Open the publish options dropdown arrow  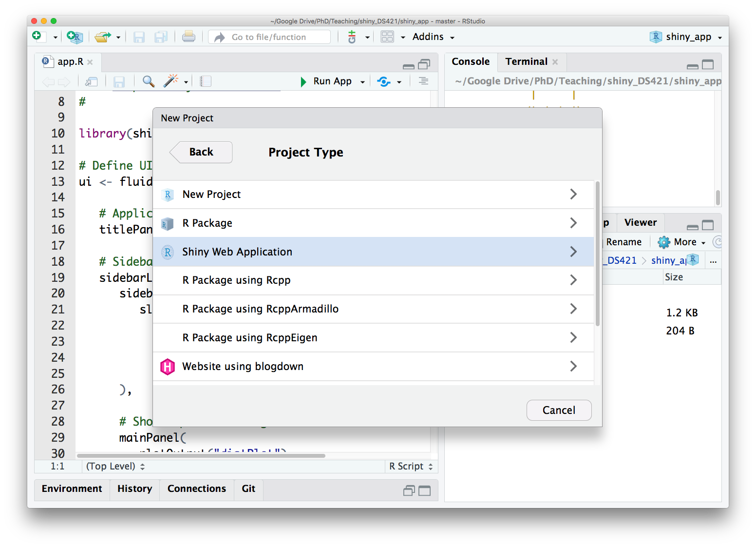tap(399, 82)
